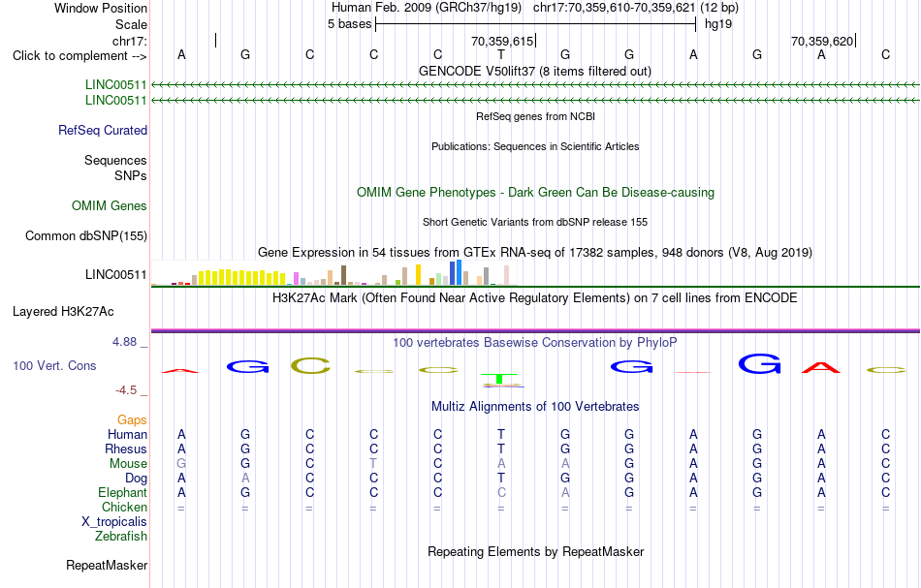The height and width of the screenshot is (588, 921).
Task: Click the '100 Vert. Cons' track label
Action: click(54, 365)
